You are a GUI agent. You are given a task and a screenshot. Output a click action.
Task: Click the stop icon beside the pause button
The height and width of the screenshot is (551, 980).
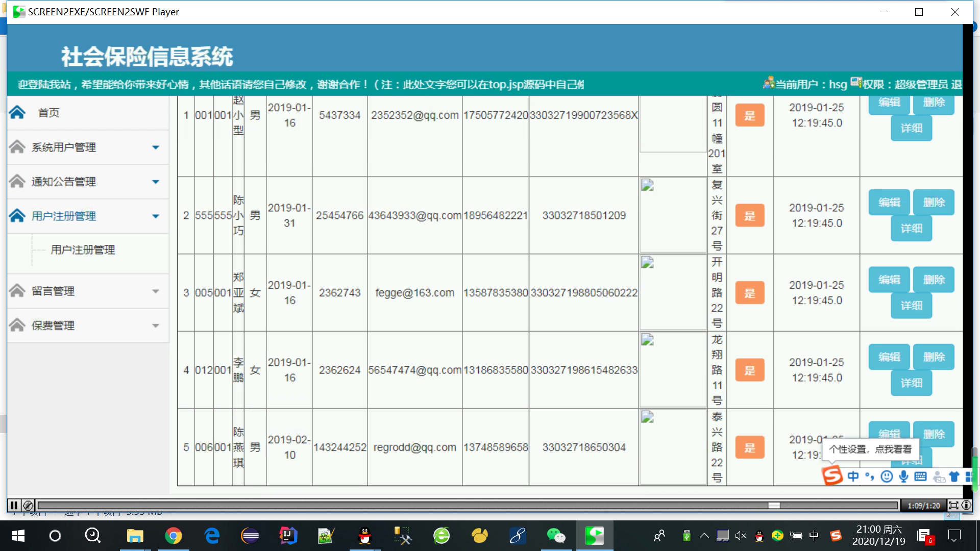pos(28,505)
